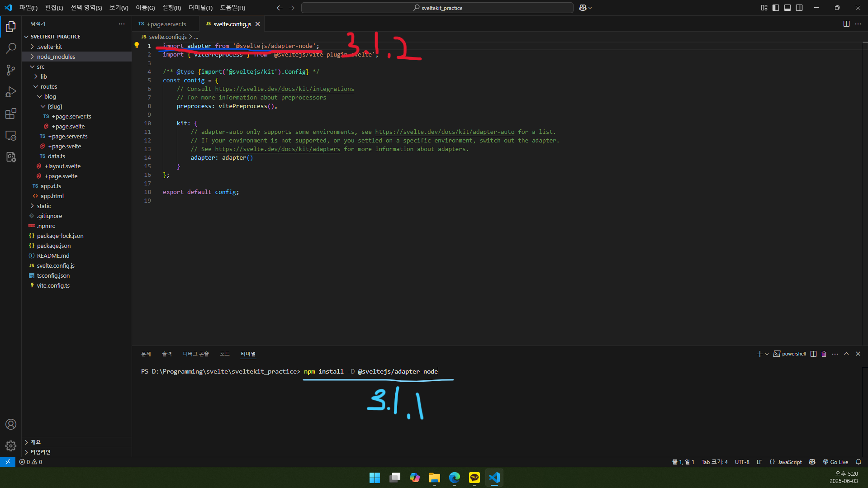This screenshot has width=868, height=488.
Task: Toggle the bottom panel visibility
Action: (787, 8)
